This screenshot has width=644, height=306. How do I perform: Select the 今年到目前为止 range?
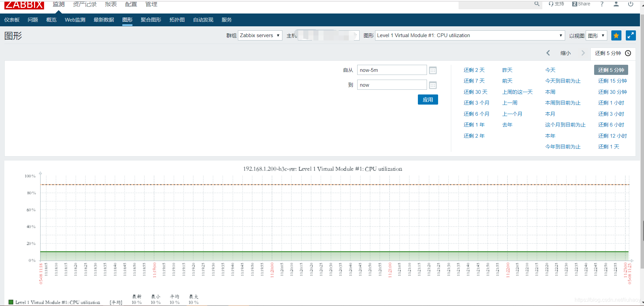[563, 147]
